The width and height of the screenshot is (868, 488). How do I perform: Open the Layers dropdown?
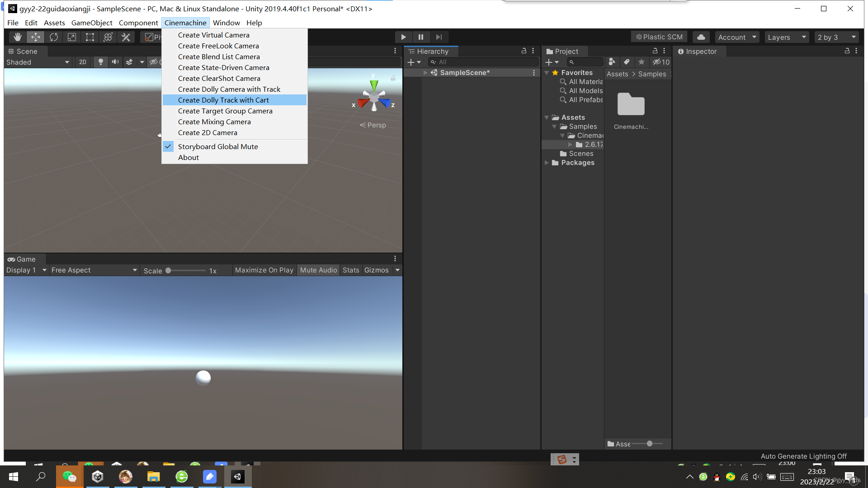[x=787, y=37]
